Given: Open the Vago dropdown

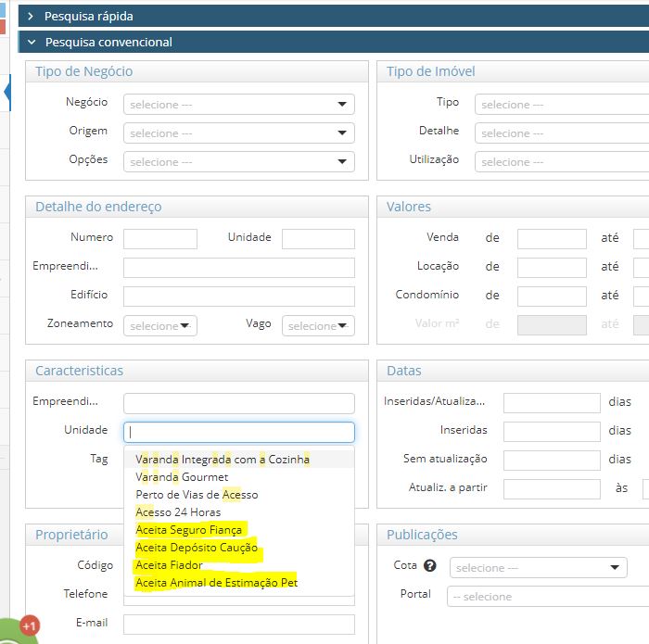Looking at the screenshot, I should (x=318, y=325).
